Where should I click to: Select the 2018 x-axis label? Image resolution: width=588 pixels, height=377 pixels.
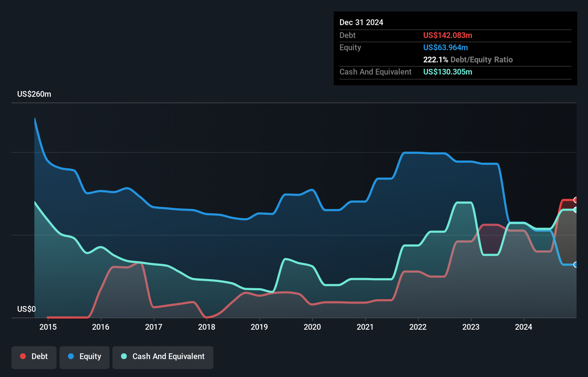point(207,327)
